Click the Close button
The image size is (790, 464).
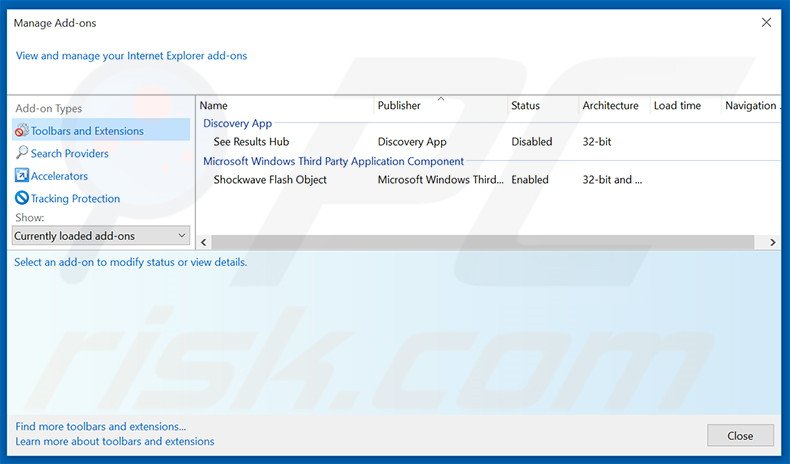click(740, 436)
